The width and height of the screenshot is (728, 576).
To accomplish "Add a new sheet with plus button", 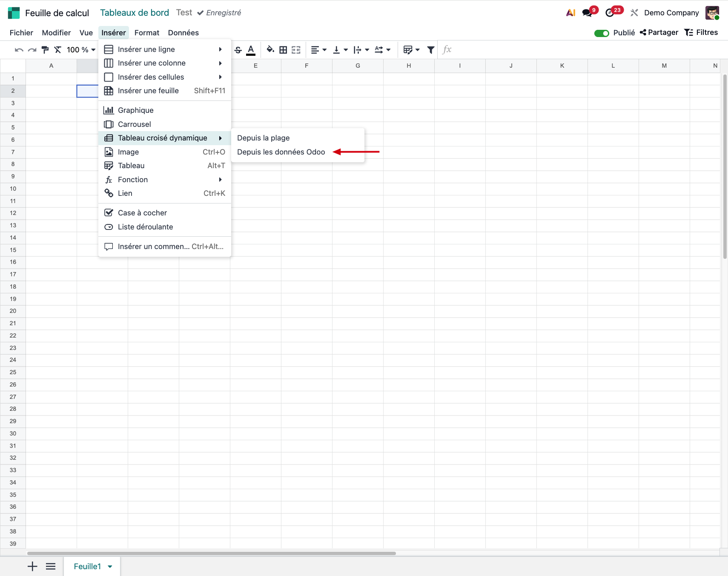I will click(x=32, y=566).
